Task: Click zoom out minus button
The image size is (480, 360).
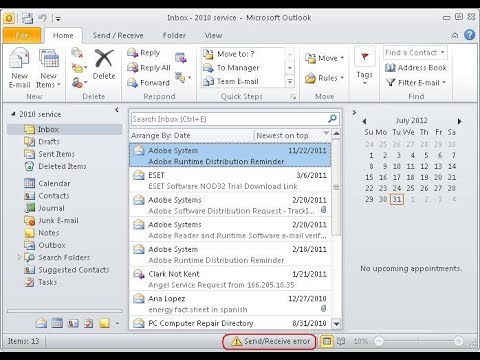Action: coord(379,341)
